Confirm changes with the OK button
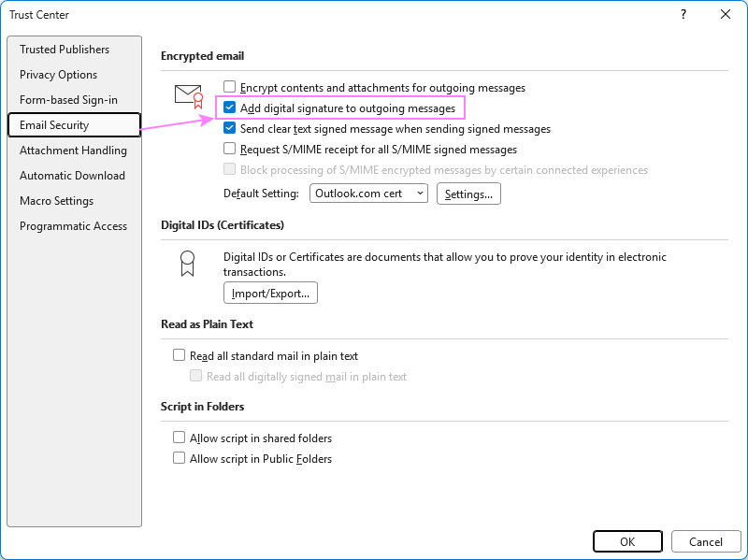Screen dimensions: 748x560 [627, 541]
